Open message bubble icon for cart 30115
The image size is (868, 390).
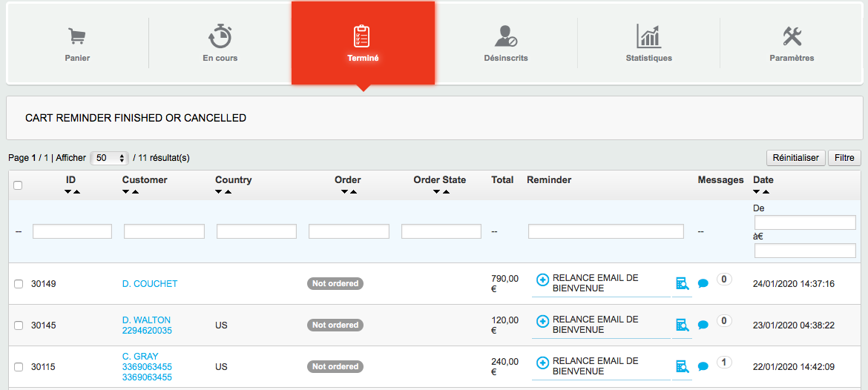point(703,366)
